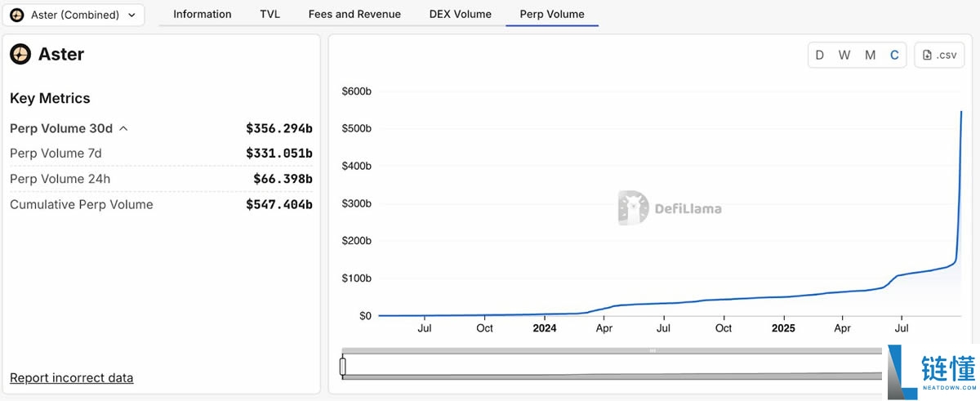Click the Perp Volume 24h label
Image resolution: width=980 pixels, height=401 pixels.
pos(60,179)
